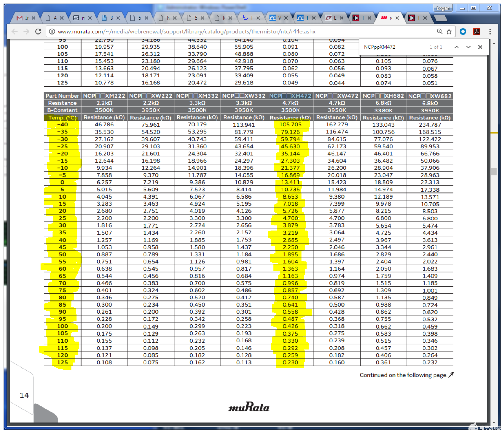Click the vertical scrollbar thumb
The image size is (504, 434).
tap(494, 172)
